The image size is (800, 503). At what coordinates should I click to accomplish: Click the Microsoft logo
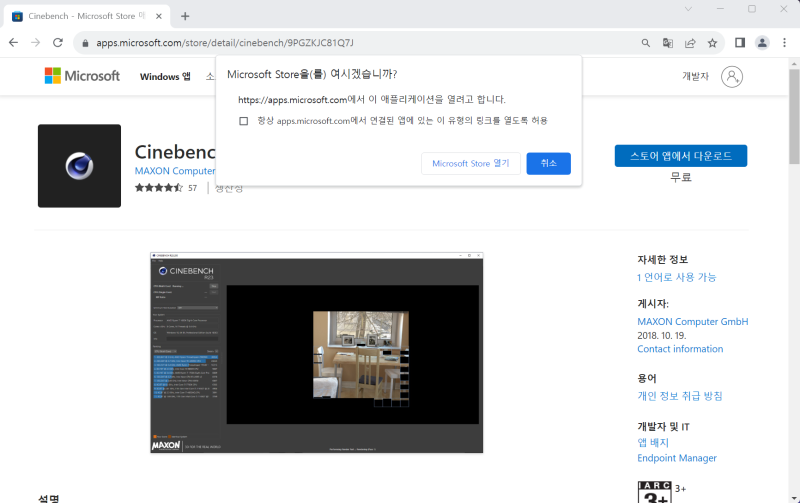click(x=82, y=76)
